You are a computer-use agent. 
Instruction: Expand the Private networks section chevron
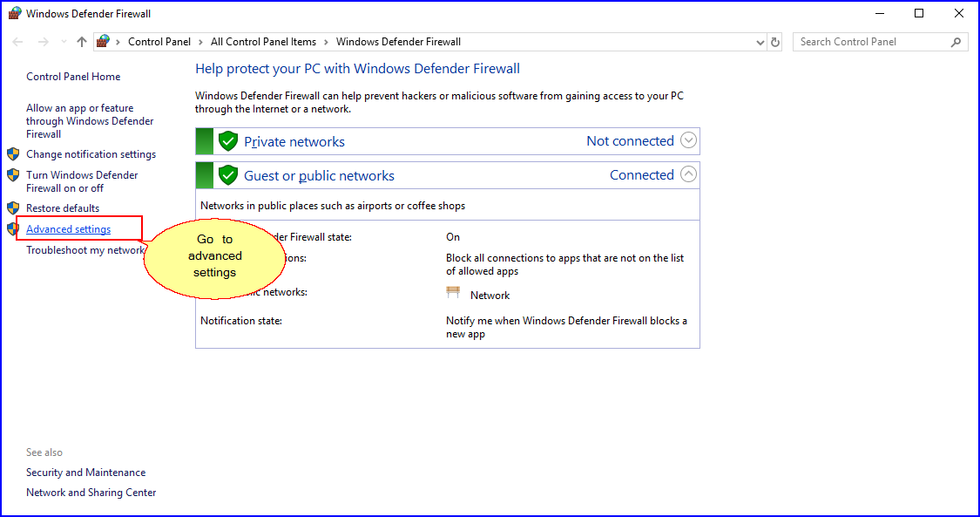[x=688, y=140]
